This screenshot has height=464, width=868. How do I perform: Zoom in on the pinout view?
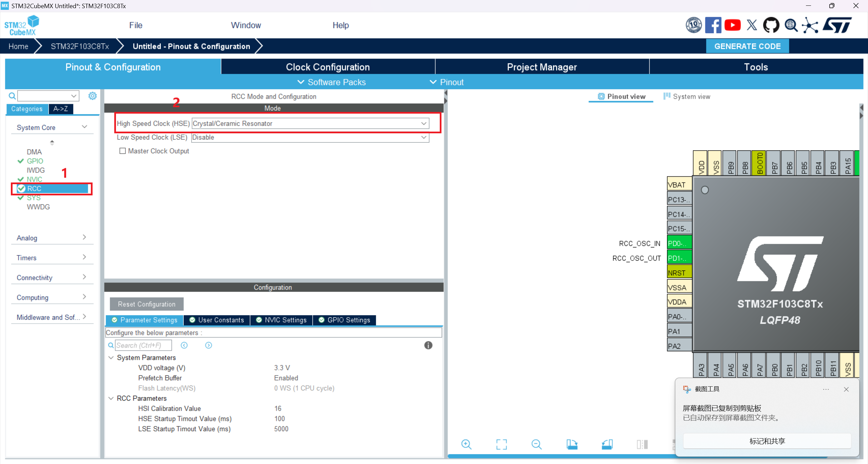[466, 444]
